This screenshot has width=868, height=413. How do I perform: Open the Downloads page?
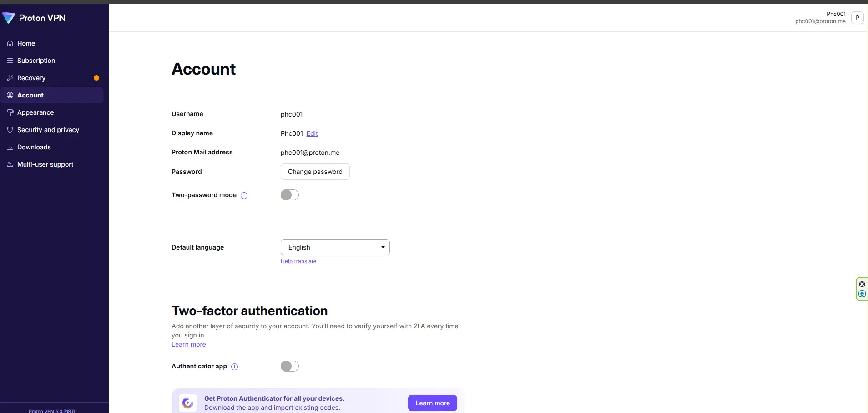[52, 147]
